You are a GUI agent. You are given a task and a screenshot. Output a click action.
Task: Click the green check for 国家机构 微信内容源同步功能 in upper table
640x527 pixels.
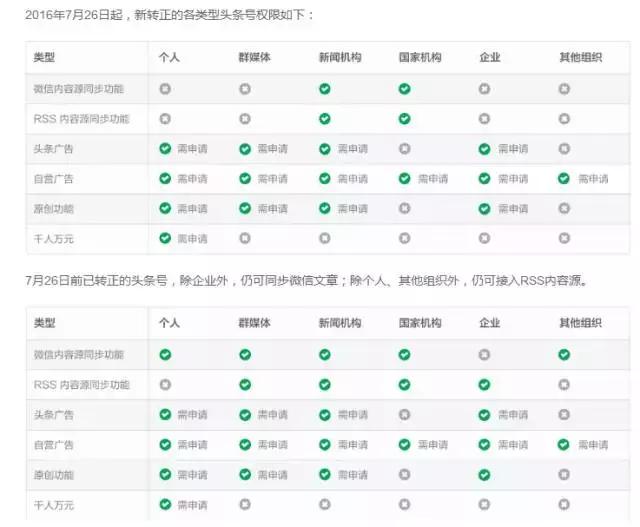(404, 89)
